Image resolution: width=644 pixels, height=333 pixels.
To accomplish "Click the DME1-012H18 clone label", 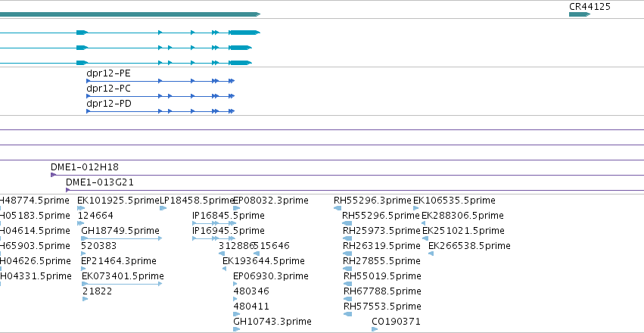I will tap(85, 167).
